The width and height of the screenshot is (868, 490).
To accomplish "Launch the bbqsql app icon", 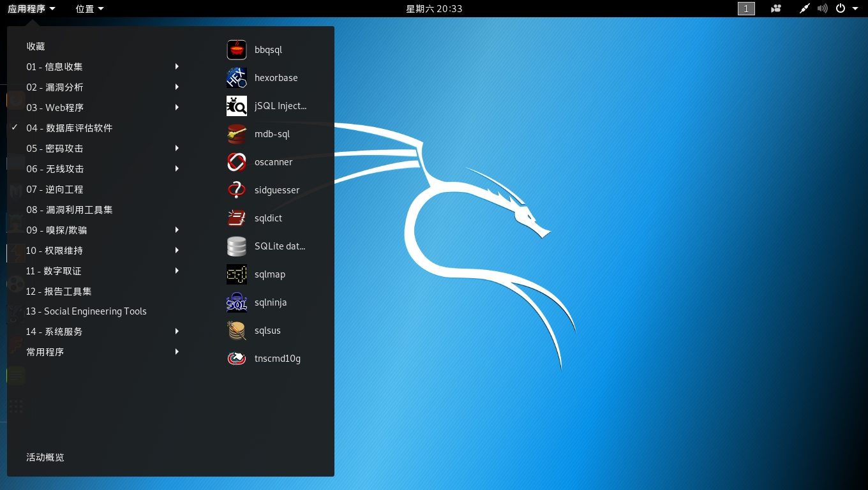I will coord(237,50).
